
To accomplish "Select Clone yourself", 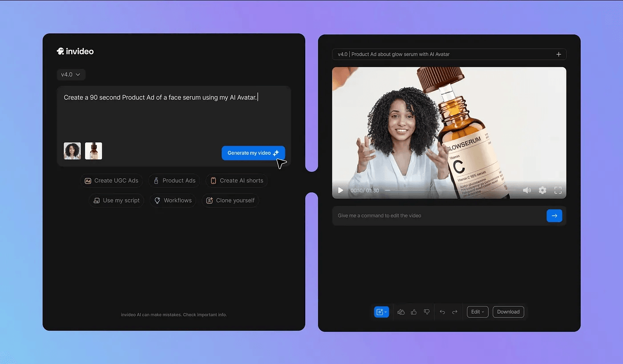I will point(230,200).
